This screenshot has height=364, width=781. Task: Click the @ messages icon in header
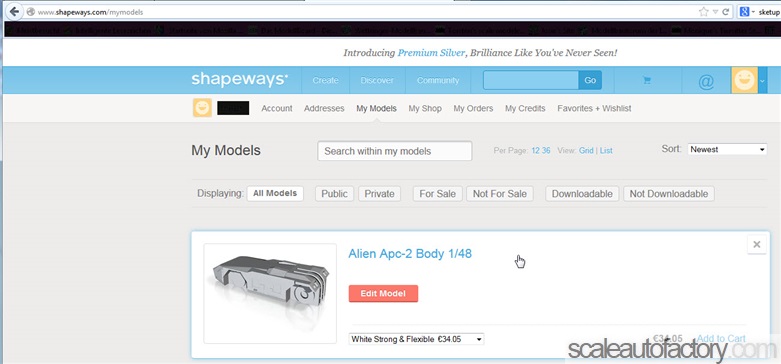706,81
